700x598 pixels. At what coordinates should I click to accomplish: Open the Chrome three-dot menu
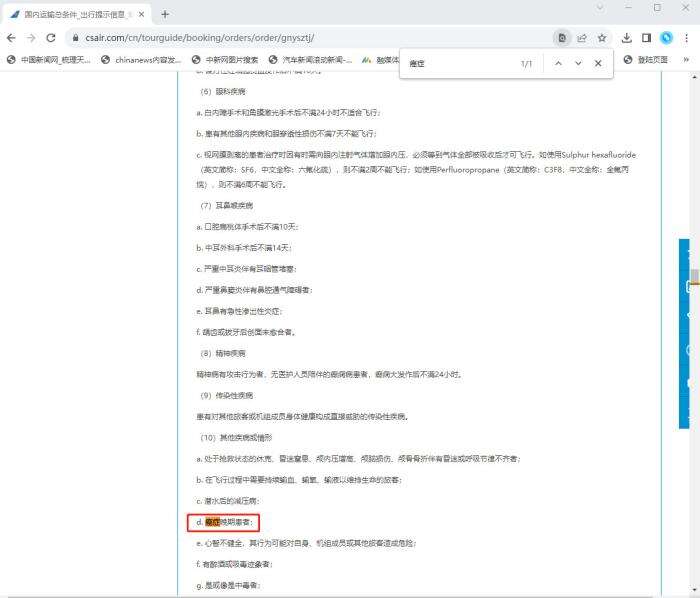point(687,38)
